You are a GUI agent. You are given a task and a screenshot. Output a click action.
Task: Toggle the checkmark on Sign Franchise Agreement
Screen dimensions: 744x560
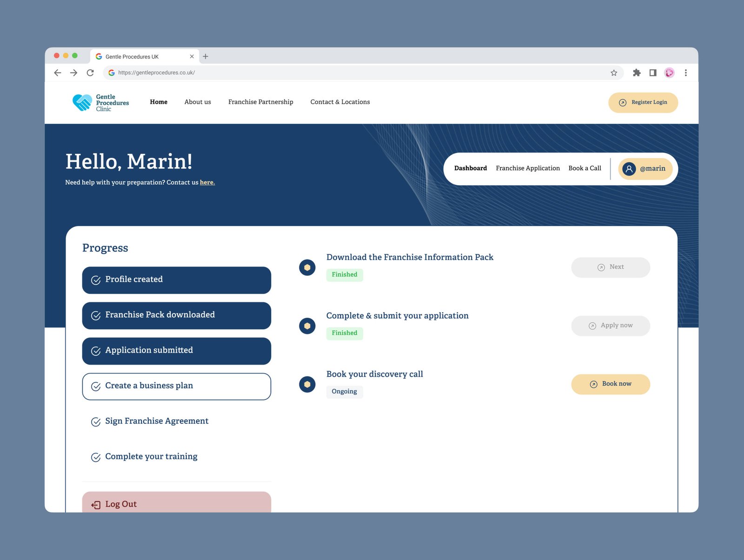click(95, 422)
